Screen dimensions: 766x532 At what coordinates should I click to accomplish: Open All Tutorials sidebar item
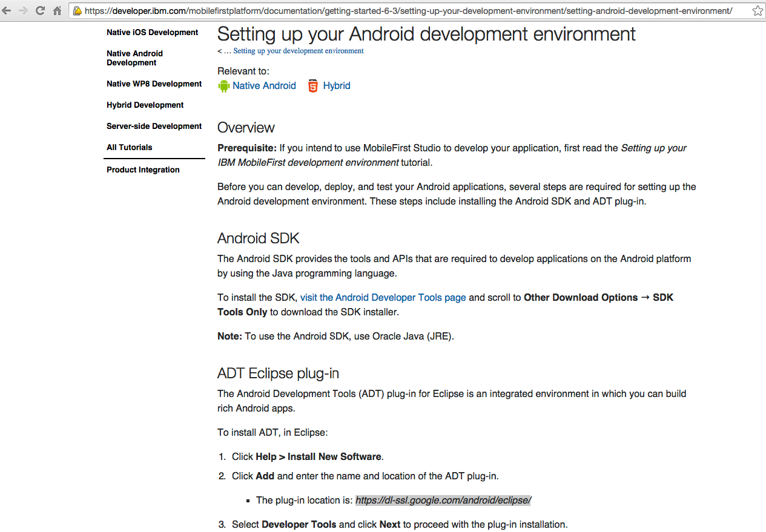point(130,148)
